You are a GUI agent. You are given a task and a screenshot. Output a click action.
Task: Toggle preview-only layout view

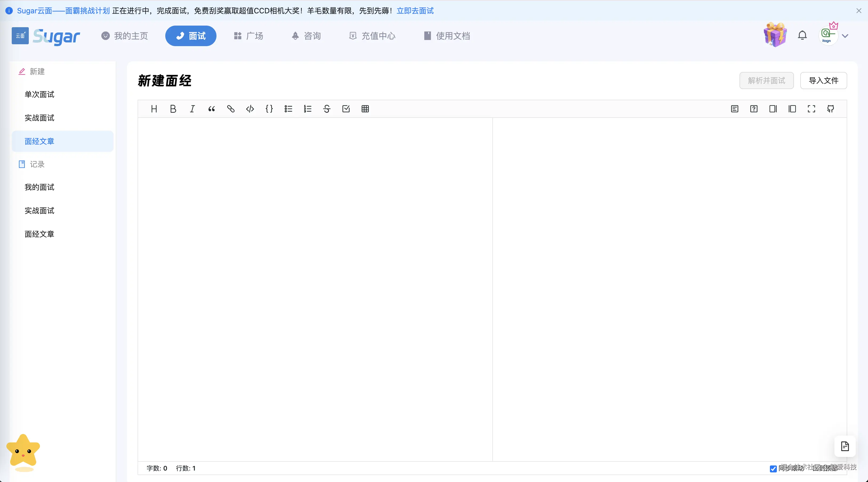coord(773,109)
